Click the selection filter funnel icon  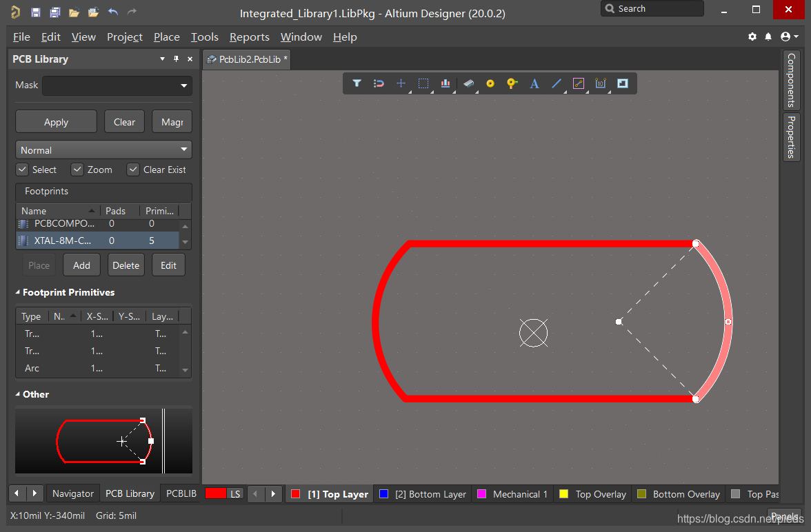click(x=357, y=83)
